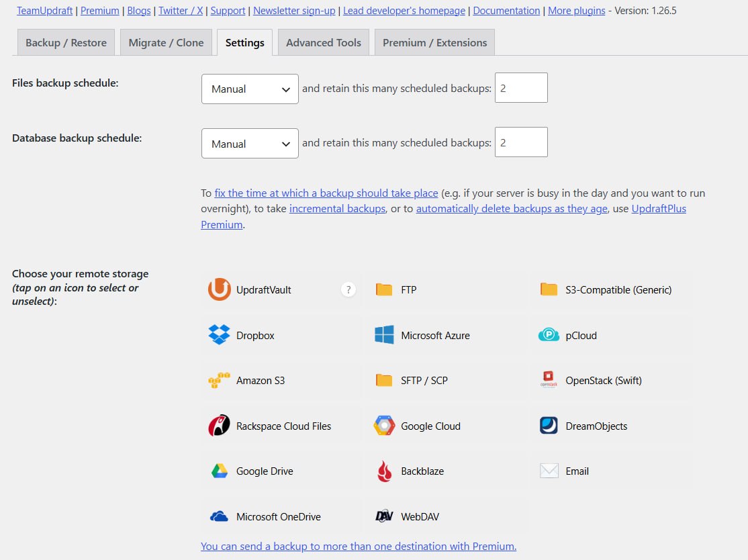
Task: Visit the Blogs link
Action: [x=139, y=11]
